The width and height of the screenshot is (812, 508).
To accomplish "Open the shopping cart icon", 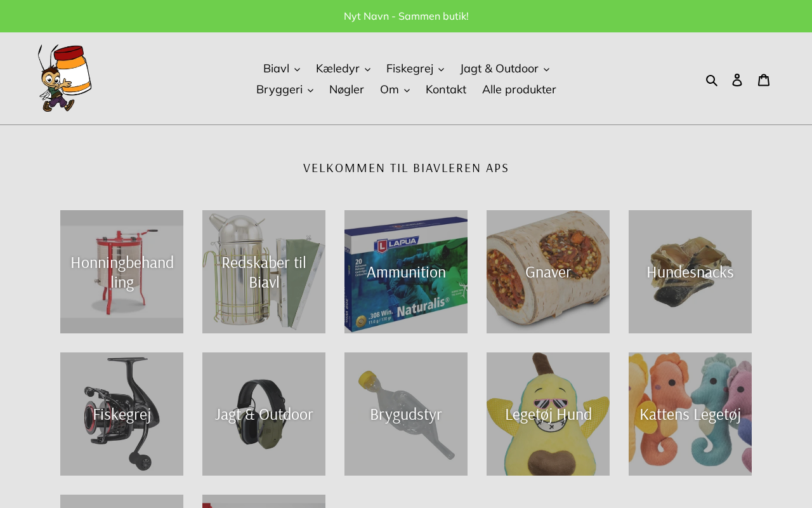I will click(x=764, y=79).
